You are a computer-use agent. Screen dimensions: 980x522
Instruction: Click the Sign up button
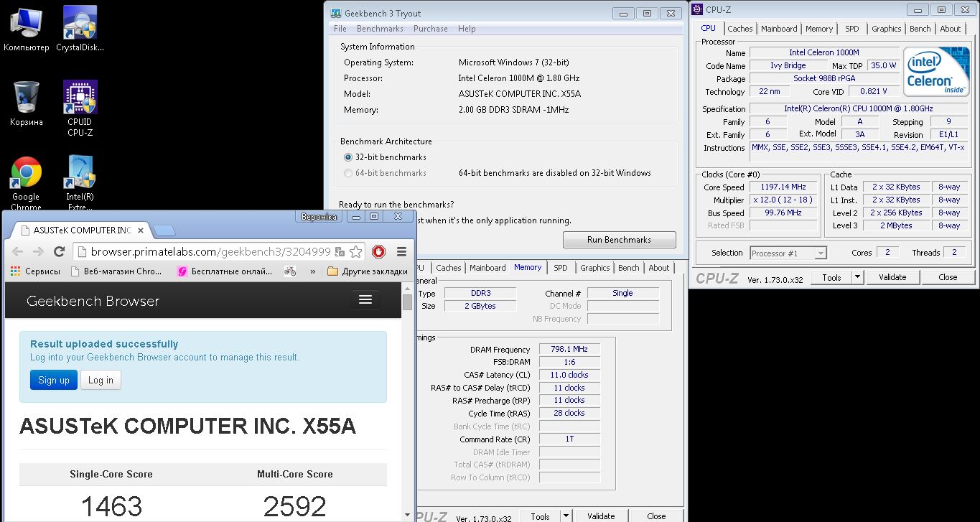[53, 380]
